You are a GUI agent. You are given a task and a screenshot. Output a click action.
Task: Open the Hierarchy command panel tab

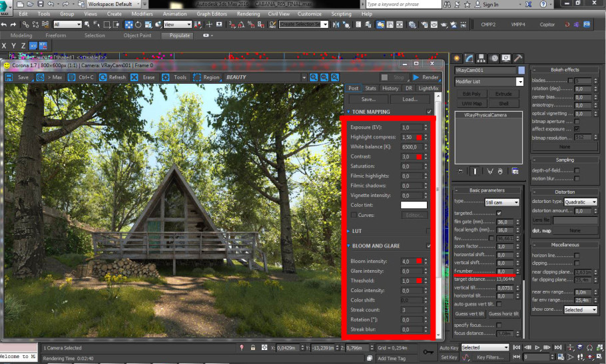click(481, 59)
